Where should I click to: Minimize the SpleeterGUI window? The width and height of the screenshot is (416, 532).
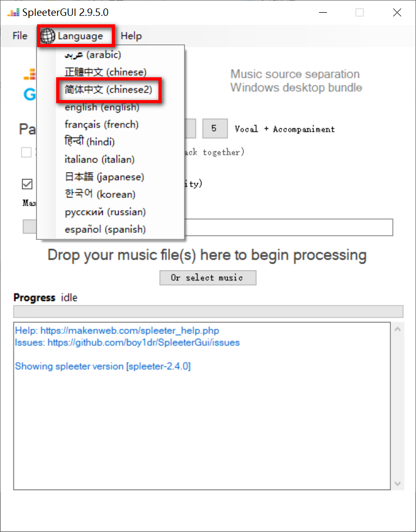(x=323, y=13)
